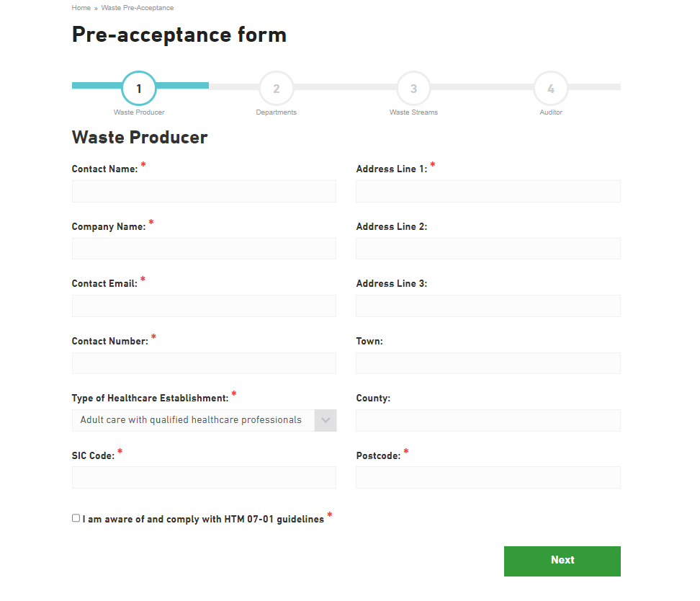Open the Type of Healthcare Establishment dropdown
The height and width of the screenshot is (601, 700).
(204, 420)
